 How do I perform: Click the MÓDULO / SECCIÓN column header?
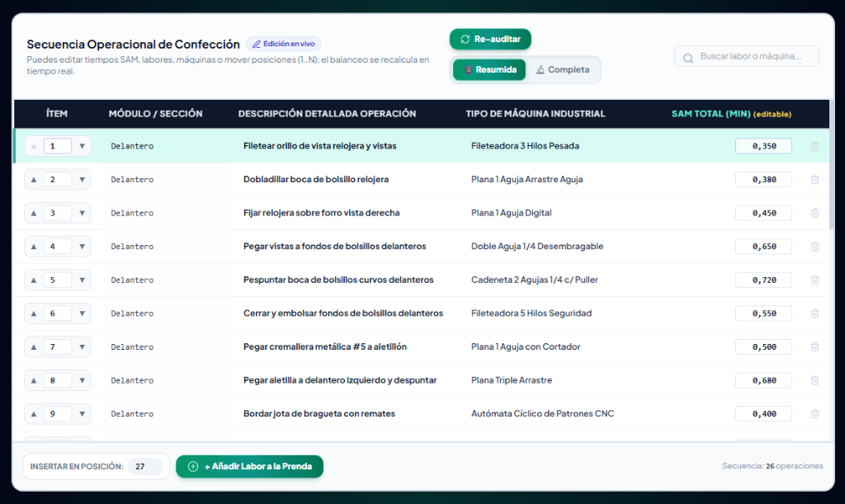coord(155,114)
